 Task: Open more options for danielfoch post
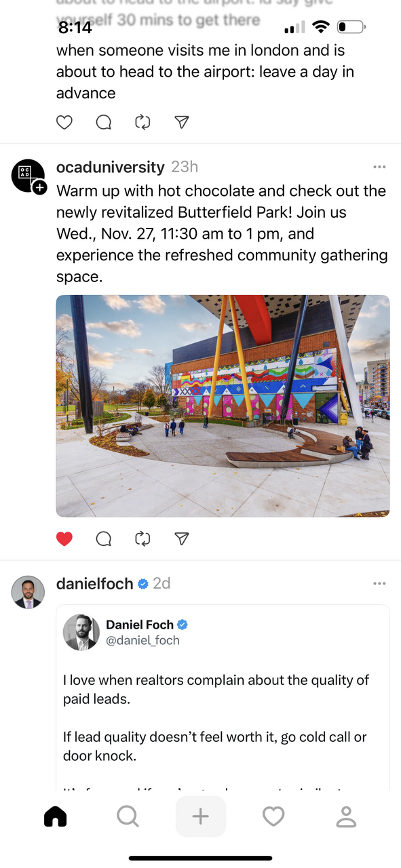379,583
